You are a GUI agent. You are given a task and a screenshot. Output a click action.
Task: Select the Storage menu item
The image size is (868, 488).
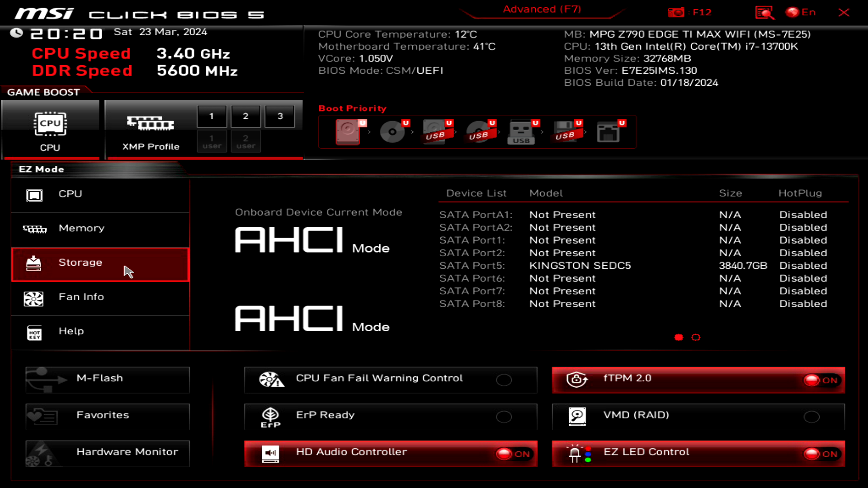[x=100, y=264]
